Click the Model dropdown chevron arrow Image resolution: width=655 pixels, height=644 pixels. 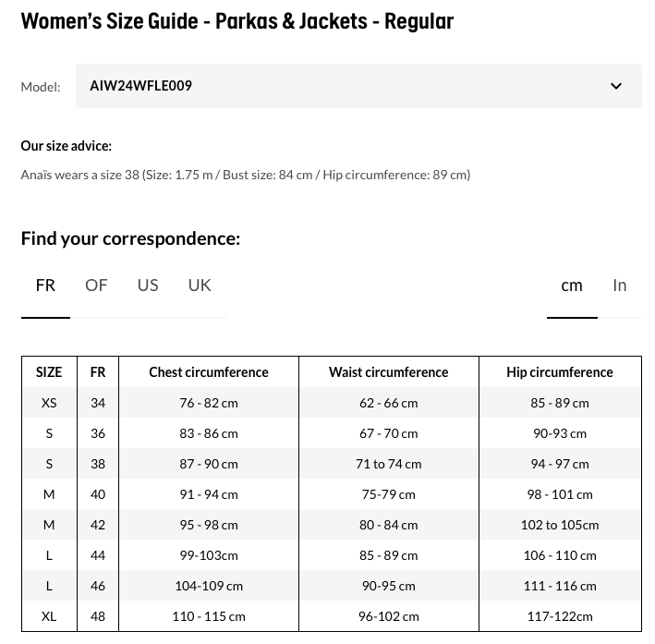click(x=616, y=87)
